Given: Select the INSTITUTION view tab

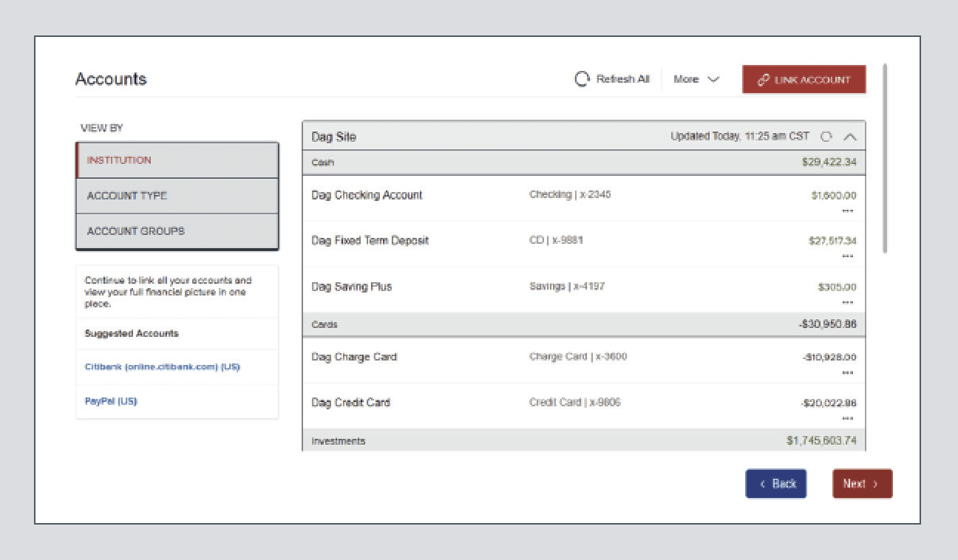Looking at the screenshot, I should point(177,160).
